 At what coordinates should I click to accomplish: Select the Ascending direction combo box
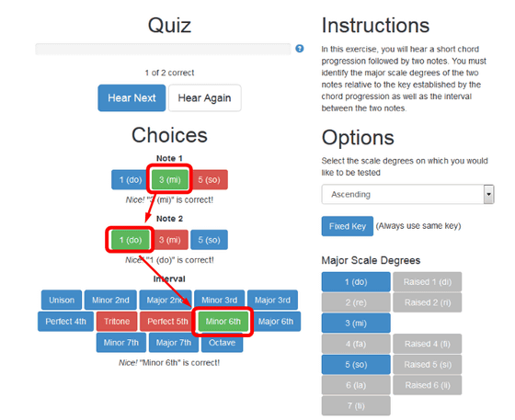pyautogui.click(x=407, y=194)
